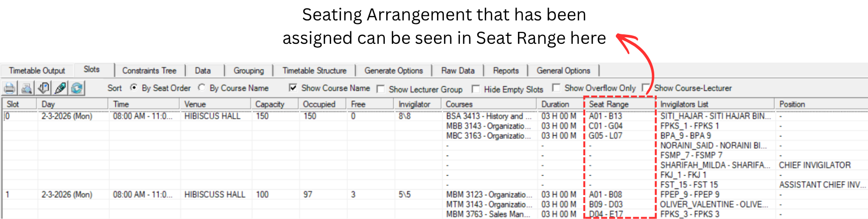Switch to the Timetable Output tab
This screenshot has width=868, height=219.
(37, 71)
